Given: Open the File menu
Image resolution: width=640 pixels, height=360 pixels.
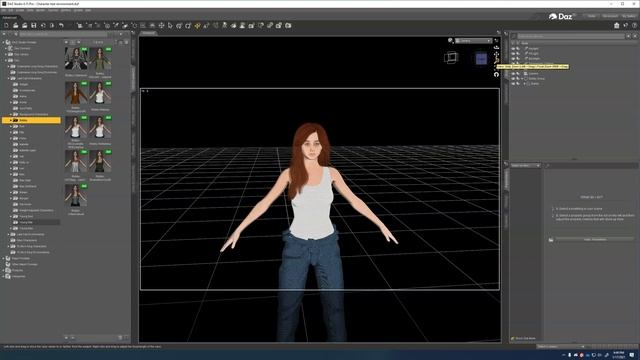Looking at the screenshot, I should (3, 10).
